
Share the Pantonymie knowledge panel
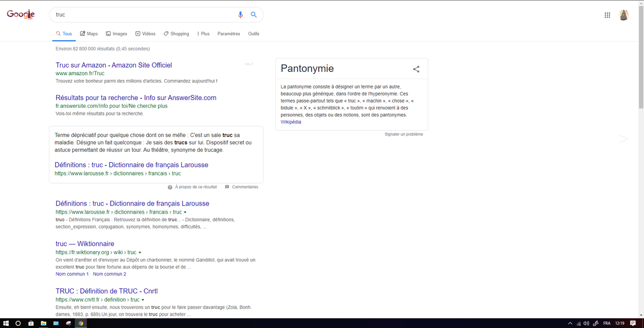tap(416, 69)
